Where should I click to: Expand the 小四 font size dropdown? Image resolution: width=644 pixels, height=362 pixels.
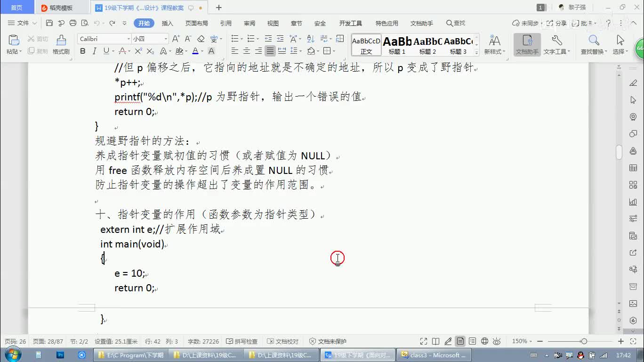(x=166, y=39)
